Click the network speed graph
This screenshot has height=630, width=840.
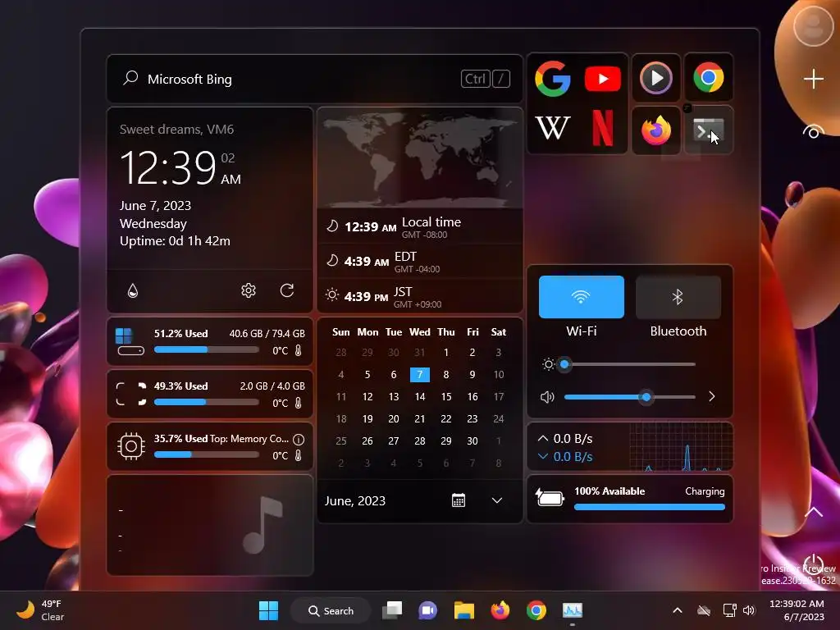click(680, 447)
